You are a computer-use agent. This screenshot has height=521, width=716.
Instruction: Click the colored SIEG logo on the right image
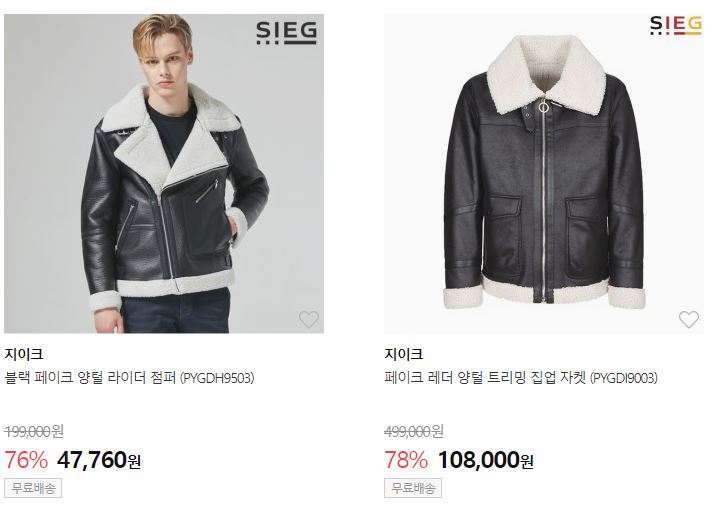click(x=676, y=26)
